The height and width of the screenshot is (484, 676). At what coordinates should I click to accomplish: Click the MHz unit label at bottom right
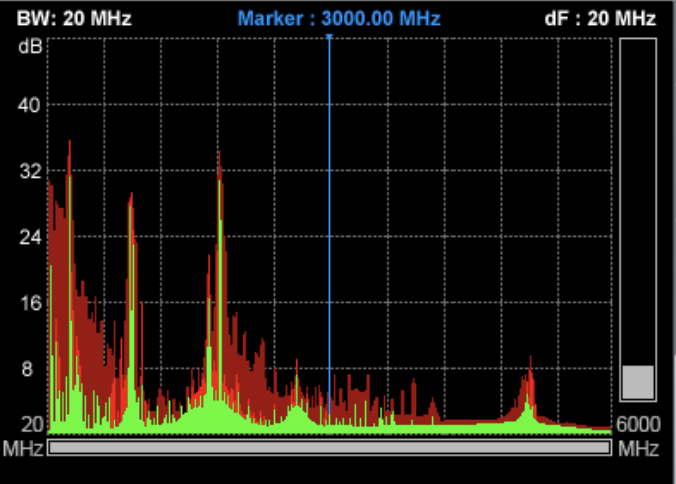pyautogui.click(x=637, y=448)
